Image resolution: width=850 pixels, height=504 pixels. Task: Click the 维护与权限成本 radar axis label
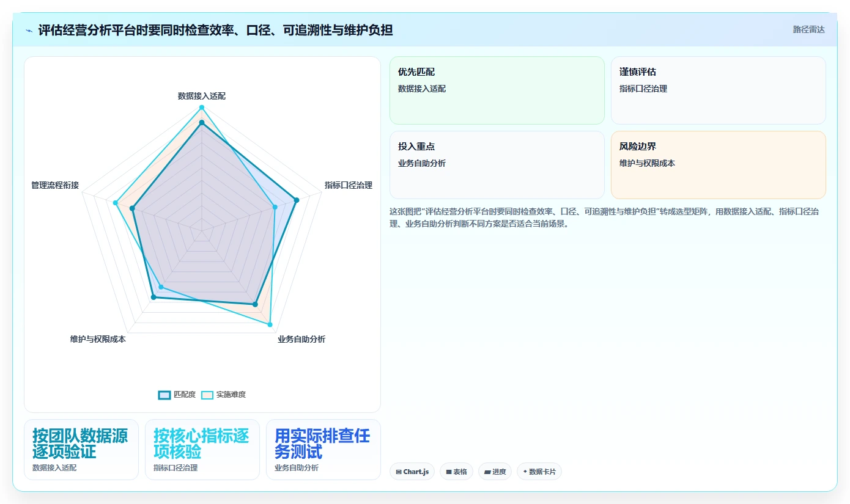click(x=98, y=339)
